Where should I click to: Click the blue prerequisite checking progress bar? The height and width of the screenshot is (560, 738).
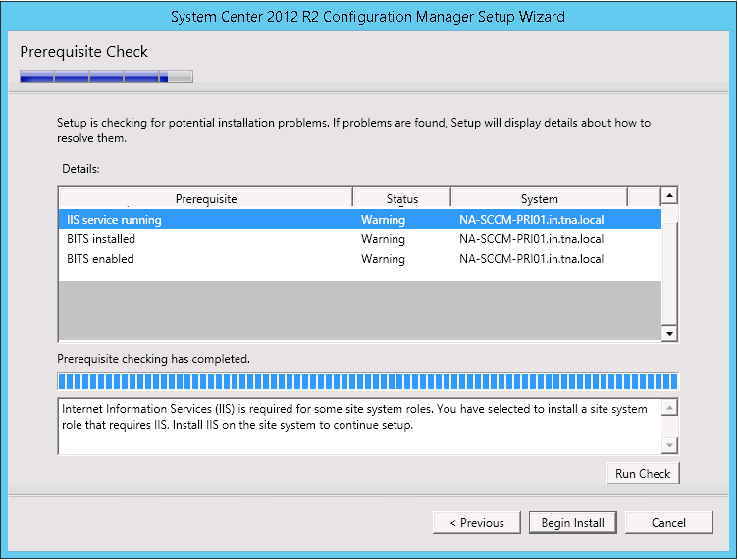point(368,381)
